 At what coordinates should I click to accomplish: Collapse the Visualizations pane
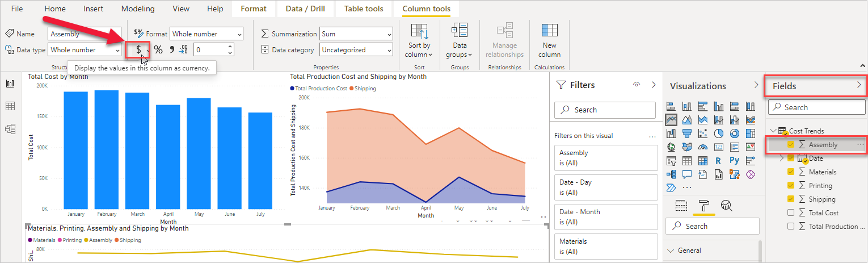click(x=755, y=85)
